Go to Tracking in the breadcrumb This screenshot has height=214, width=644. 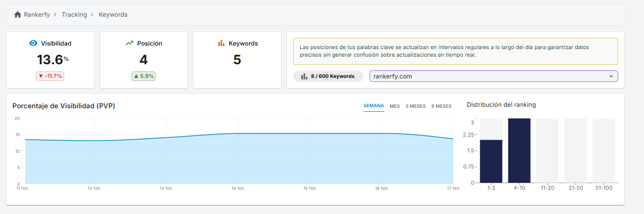pyautogui.click(x=74, y=15)
